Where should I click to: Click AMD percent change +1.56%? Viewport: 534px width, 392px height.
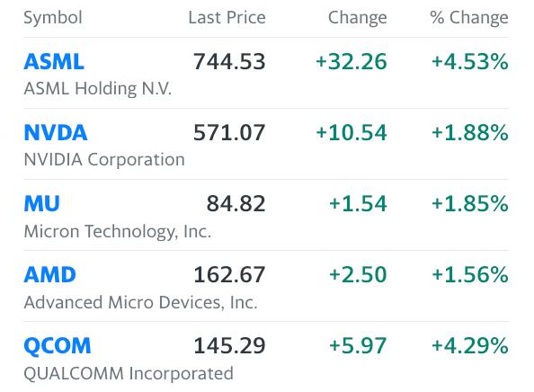[470, 274]
